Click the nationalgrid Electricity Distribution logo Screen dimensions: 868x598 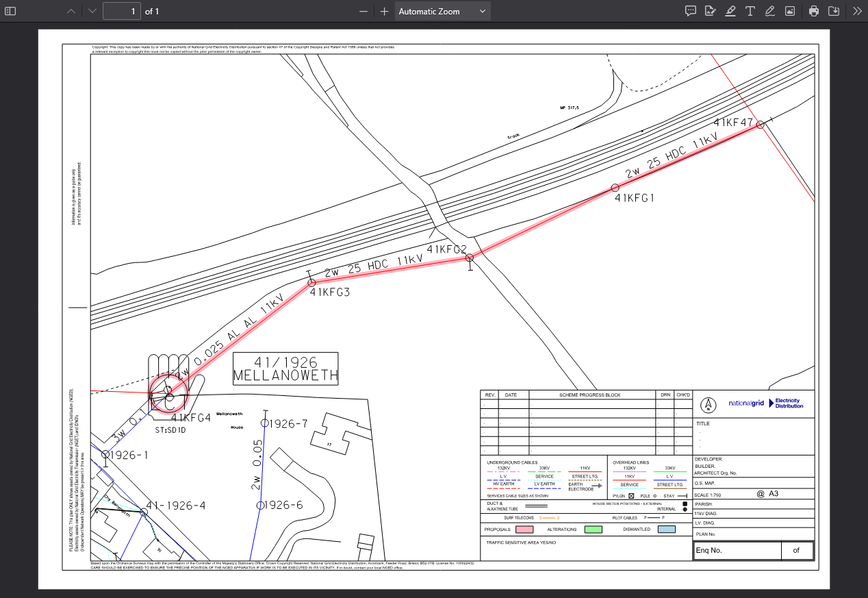click(765, 403)
